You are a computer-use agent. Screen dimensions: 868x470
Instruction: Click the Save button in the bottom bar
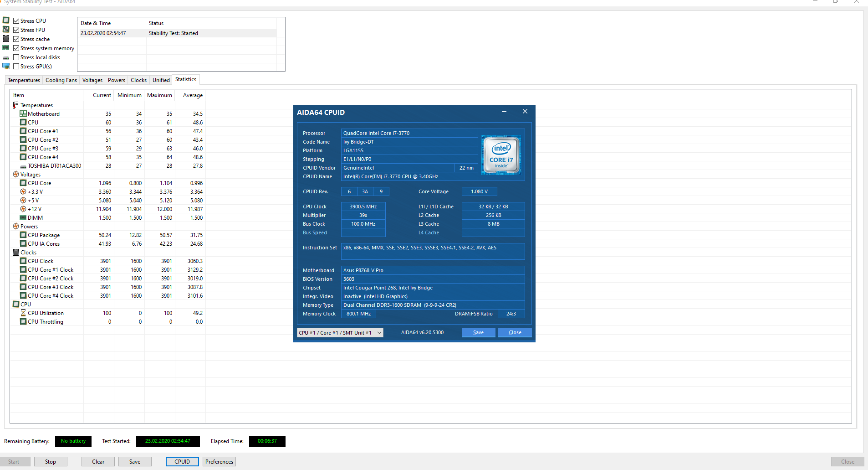tap(135, 462)
